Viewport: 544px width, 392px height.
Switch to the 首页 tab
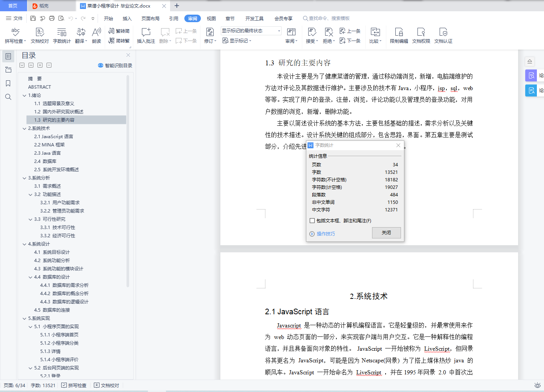(x=13, y=6)
